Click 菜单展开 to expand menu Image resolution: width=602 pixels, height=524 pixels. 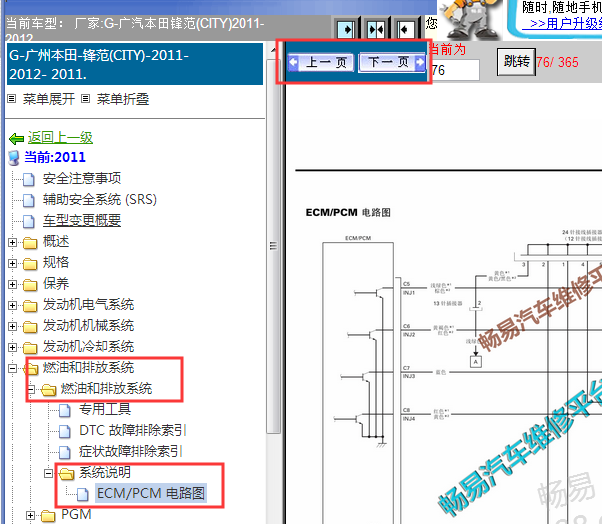pos(48,99)
